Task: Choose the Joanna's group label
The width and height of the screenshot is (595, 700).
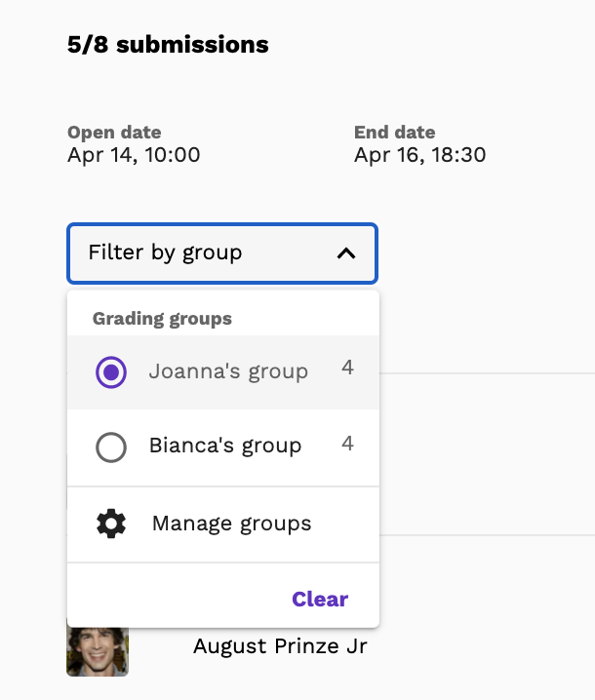Action: (228, 371)
